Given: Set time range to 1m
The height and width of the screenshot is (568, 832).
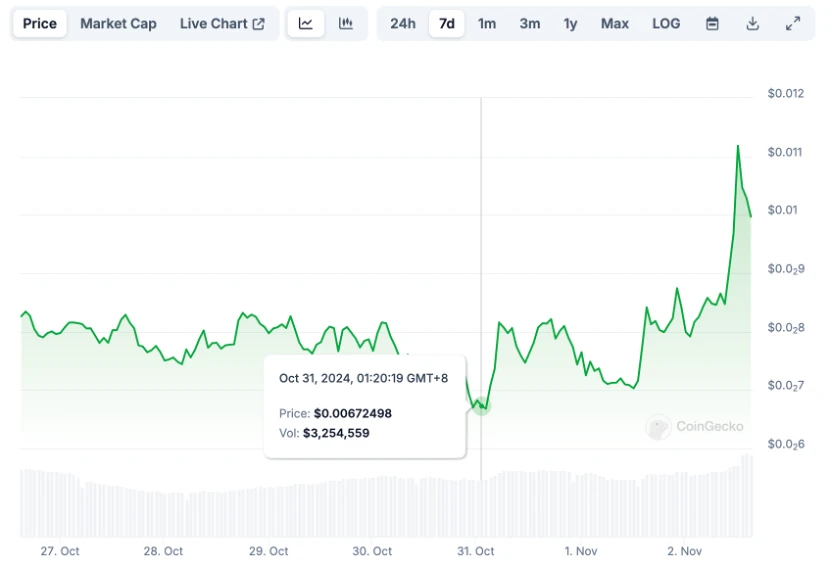Looking at the screenshot, I should 487,24.
